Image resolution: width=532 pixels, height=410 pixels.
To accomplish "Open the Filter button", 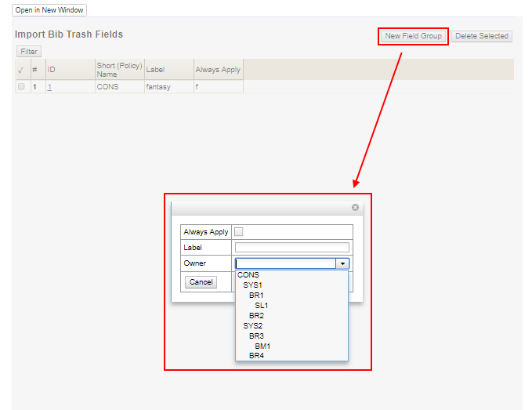I will [29, 52].
